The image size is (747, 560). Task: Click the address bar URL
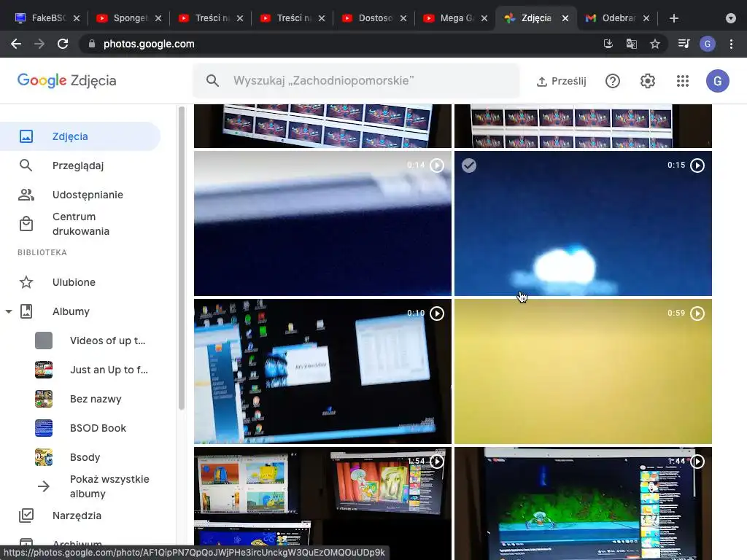pyautogui.click(x=149, y=44)
